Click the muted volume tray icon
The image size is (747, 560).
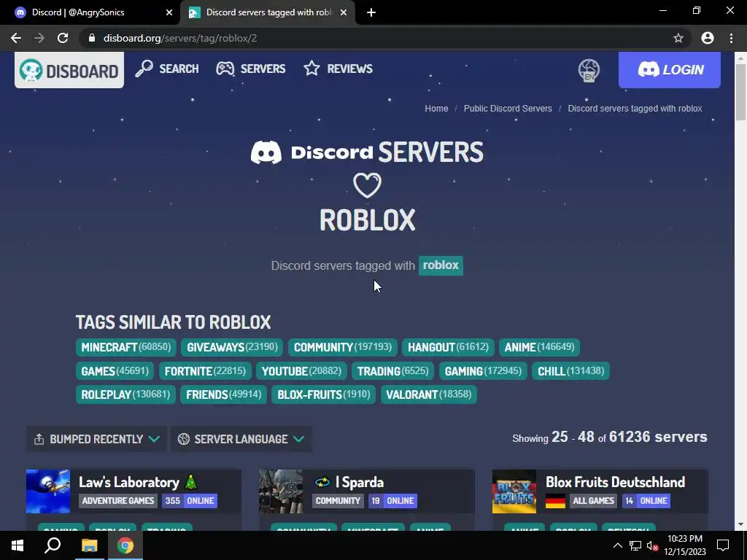tap(652, 545)
